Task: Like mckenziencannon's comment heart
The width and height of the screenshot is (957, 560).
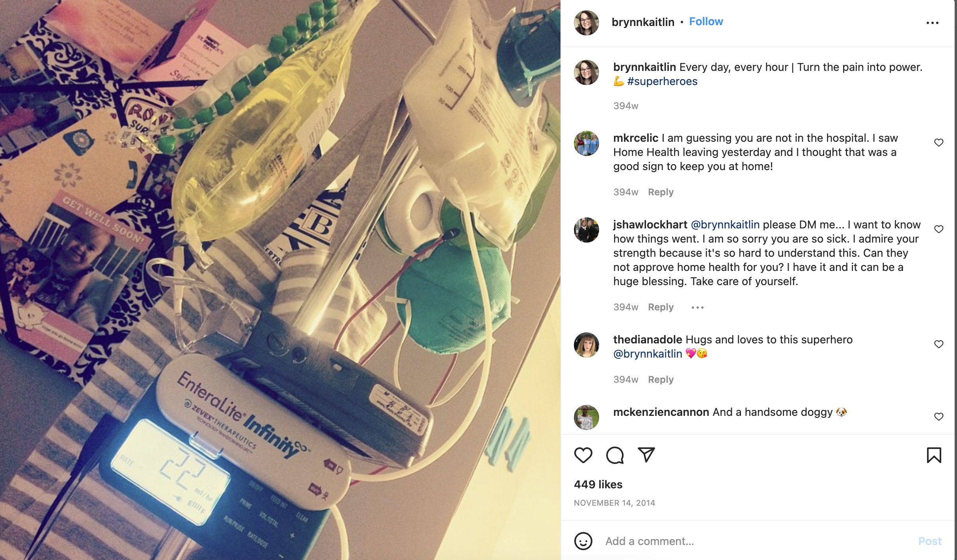Action: [x=939, y=417]
